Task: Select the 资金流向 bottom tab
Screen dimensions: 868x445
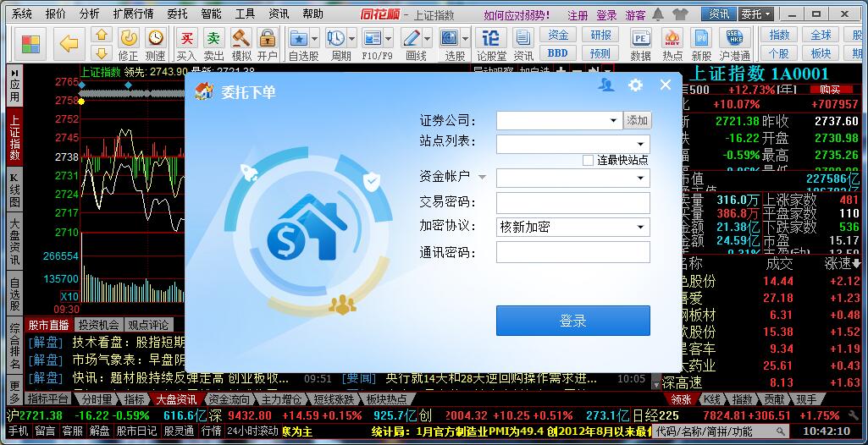Action: (x=229, y=399)
